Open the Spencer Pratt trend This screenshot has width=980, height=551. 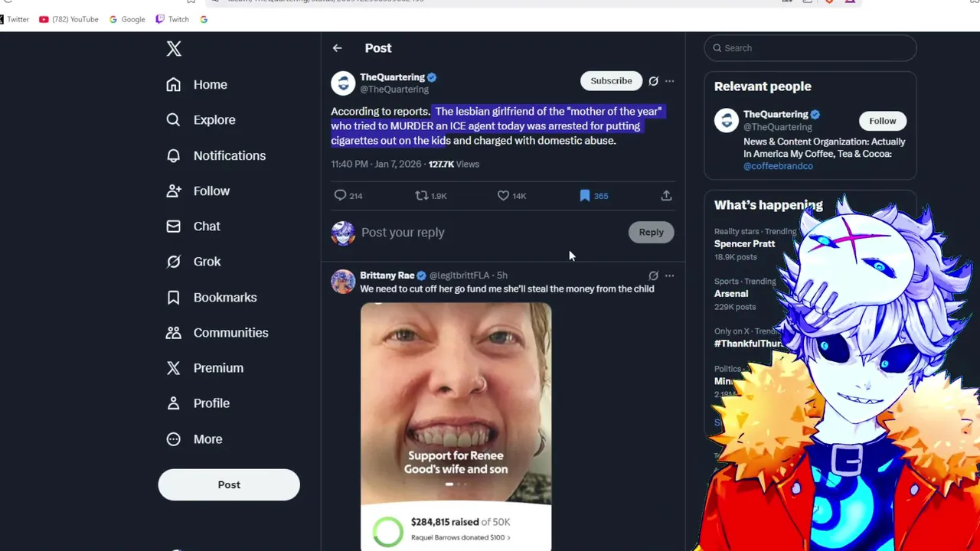pos(744,243)
